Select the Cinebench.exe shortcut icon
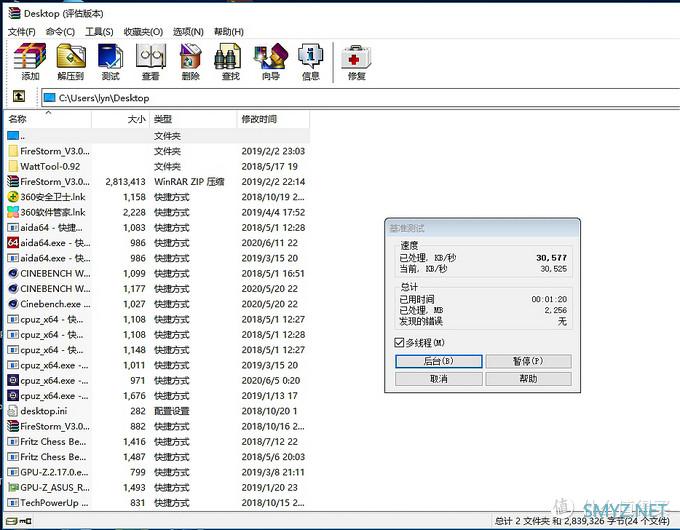This screenshot has height=530, width=680. click(x=13, y=304)
